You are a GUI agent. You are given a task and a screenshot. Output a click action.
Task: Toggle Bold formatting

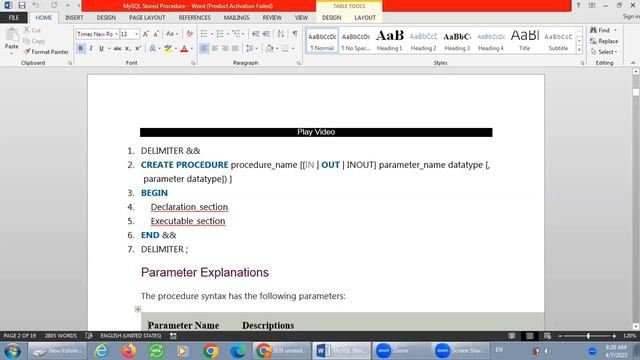[x=80, y=49]
